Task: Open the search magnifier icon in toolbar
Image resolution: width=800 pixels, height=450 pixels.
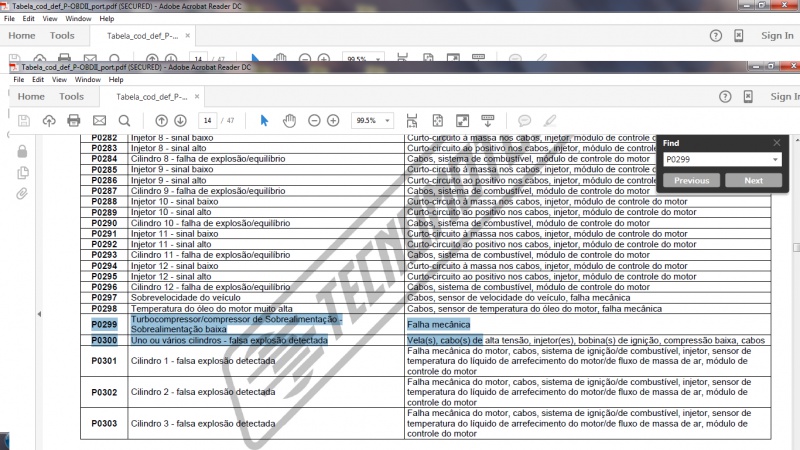Action: click(124, 121)
